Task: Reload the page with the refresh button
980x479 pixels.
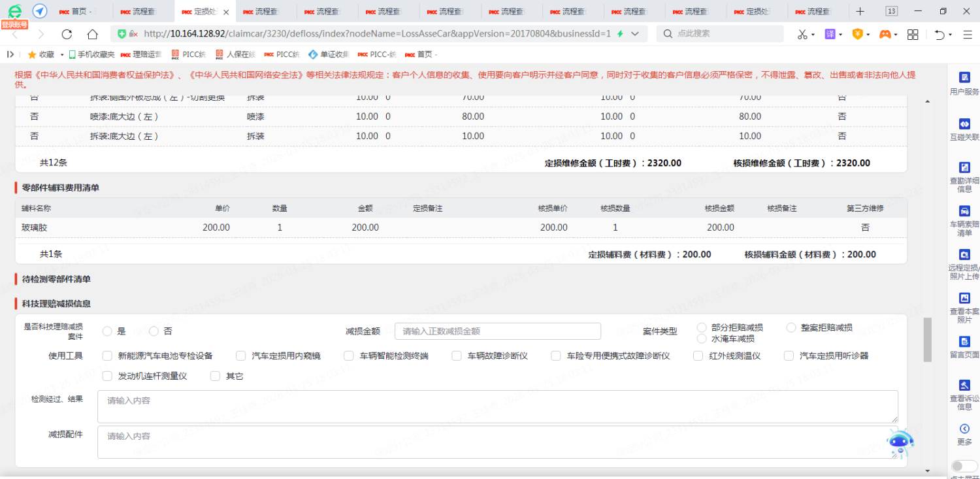Action: pos(67,34)
